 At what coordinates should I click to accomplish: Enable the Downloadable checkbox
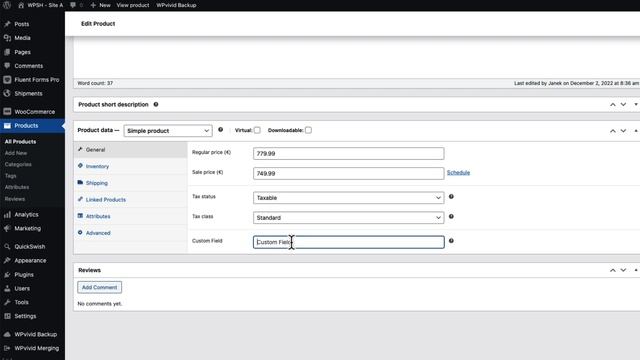(x=308, y=130)
